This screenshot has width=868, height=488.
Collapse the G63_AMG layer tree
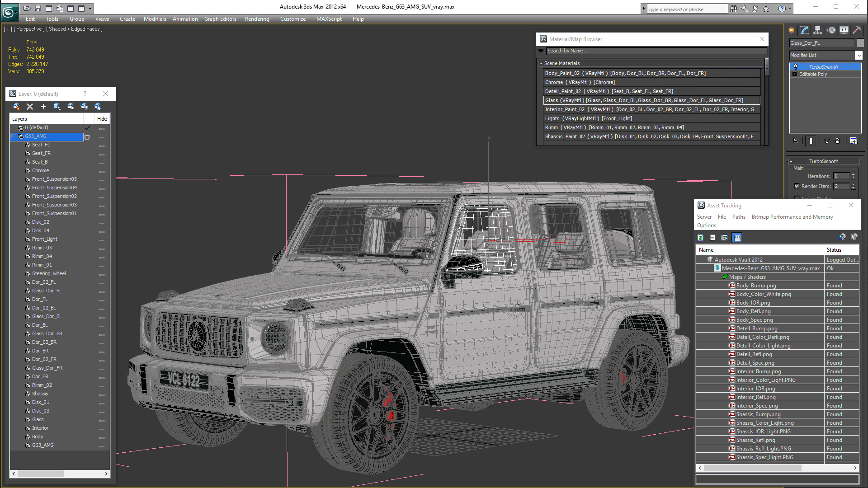(x=14, y=136)
